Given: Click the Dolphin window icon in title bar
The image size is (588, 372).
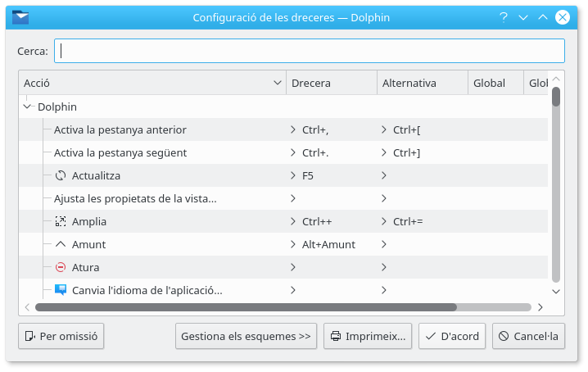Looking at the screenshot, I should coord(22,17).
